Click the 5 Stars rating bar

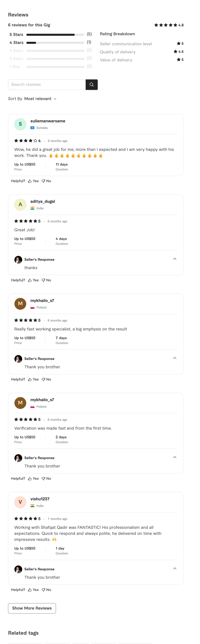(x=55, y=35)
